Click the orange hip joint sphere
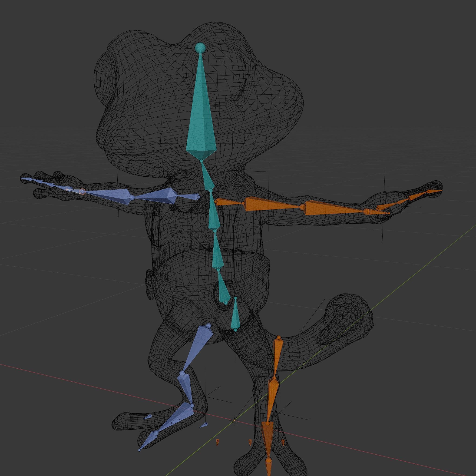Screen dimensions: 476x476 coord(279,337)
